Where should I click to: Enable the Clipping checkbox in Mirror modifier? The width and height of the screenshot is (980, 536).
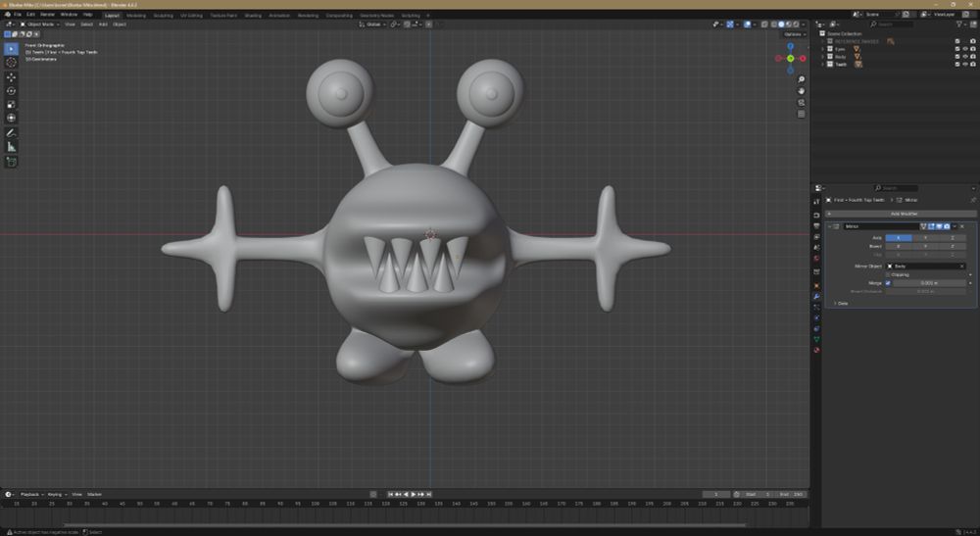(889, 274)
